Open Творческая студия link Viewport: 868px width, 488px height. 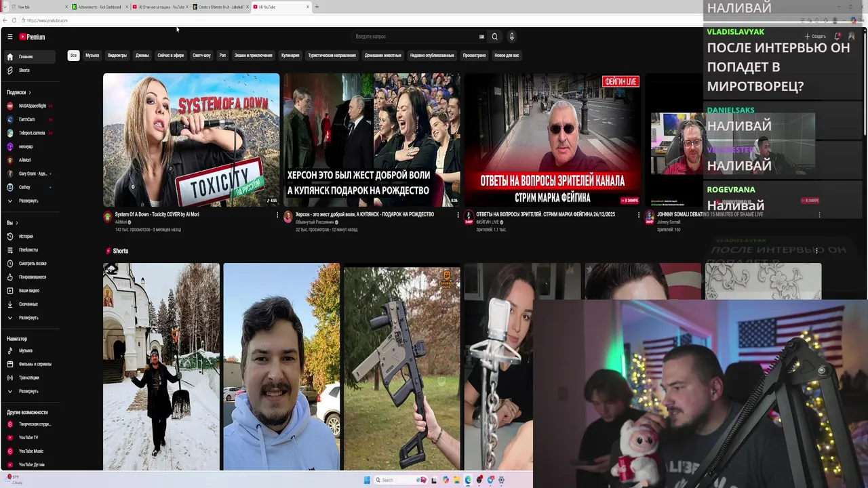click(29, 424)
